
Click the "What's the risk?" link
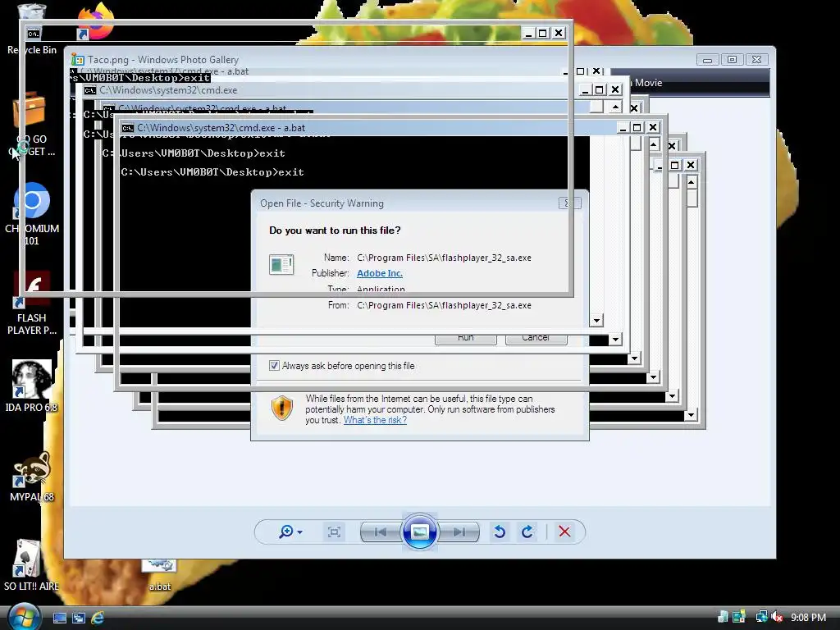pyautogui.click(x=375, y=420)
